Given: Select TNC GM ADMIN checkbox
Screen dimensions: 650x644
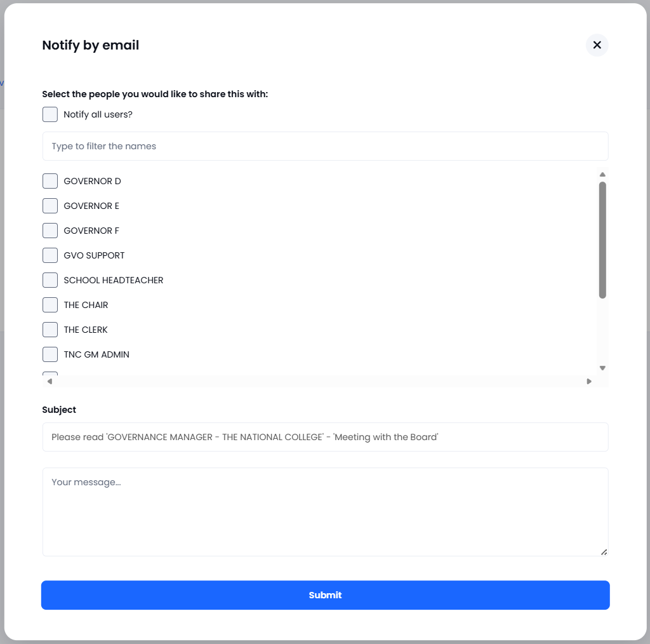Looking at the screenshot, I should 50,354.
